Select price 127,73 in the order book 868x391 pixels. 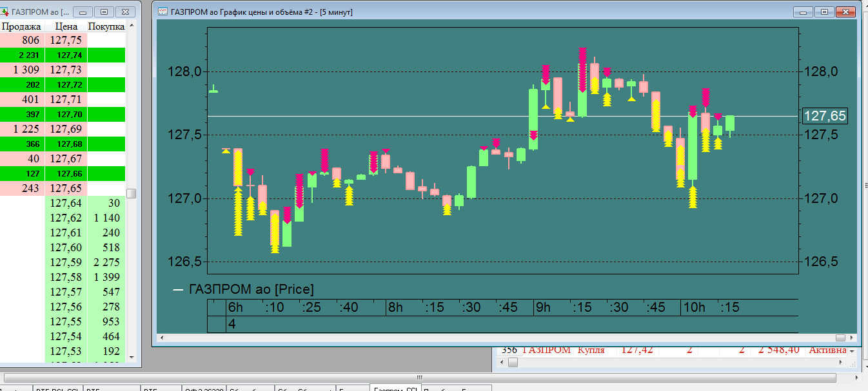[66, 70]
